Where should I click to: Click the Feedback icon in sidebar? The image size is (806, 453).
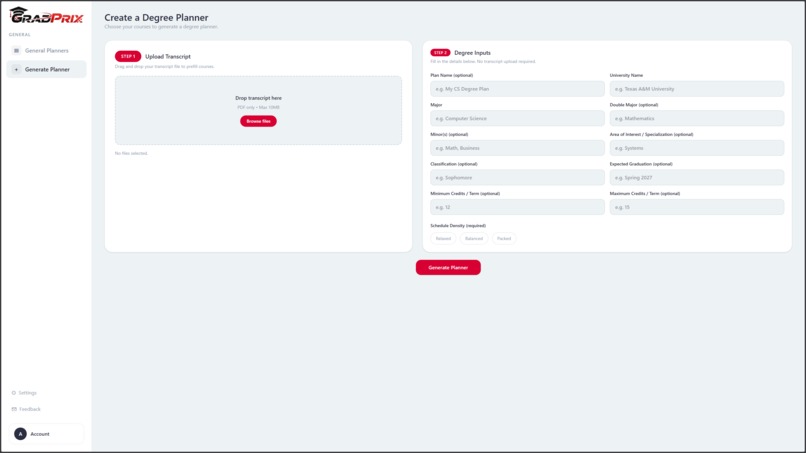click(14, 409)
